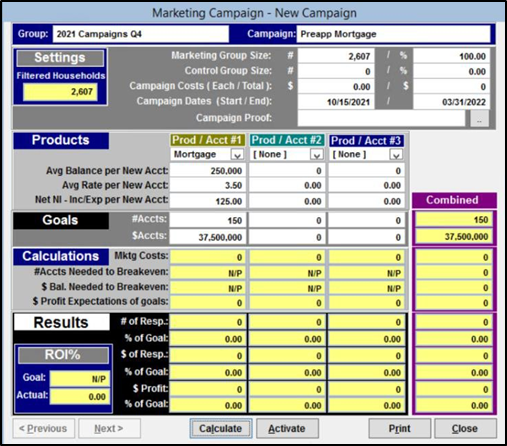The height and width of the screenshot is (446, 507).
Task: Open the Settings button
Action: (x=60, y=58)
